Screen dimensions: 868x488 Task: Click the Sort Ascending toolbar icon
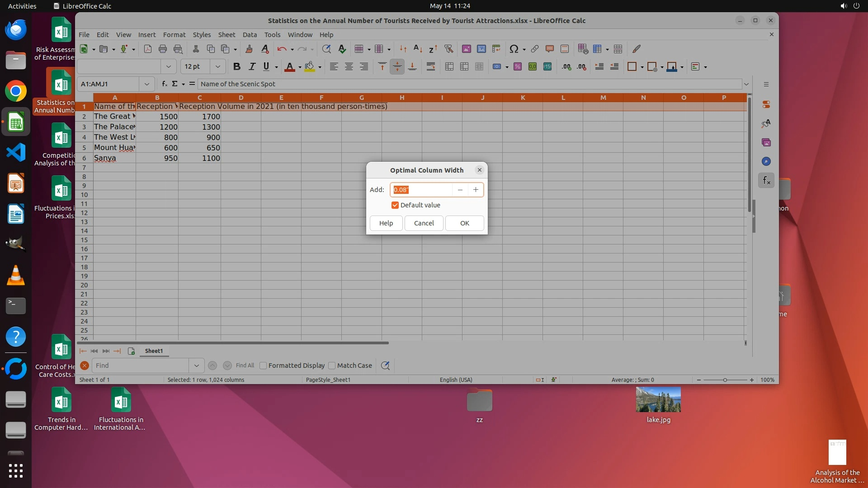(418, 49)
